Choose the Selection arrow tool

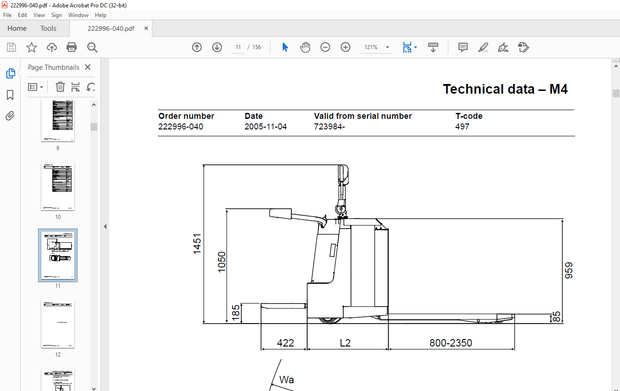[285, 47]
